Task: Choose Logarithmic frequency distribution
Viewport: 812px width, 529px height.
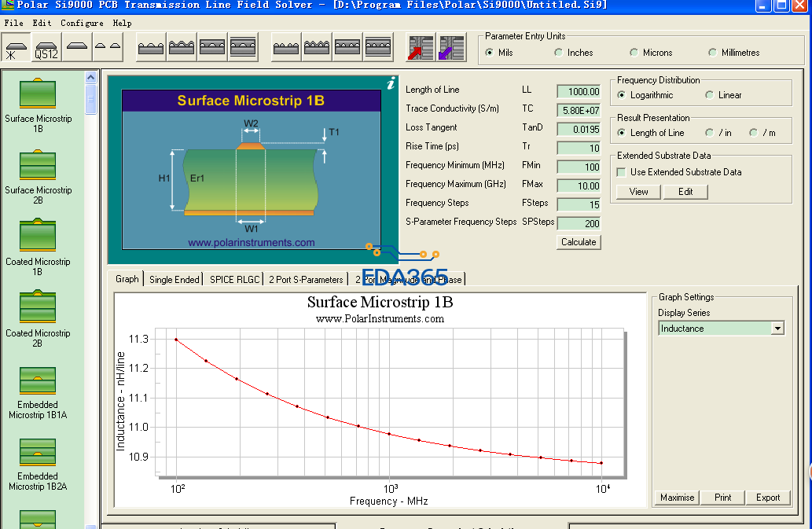Action: (645, 95)
